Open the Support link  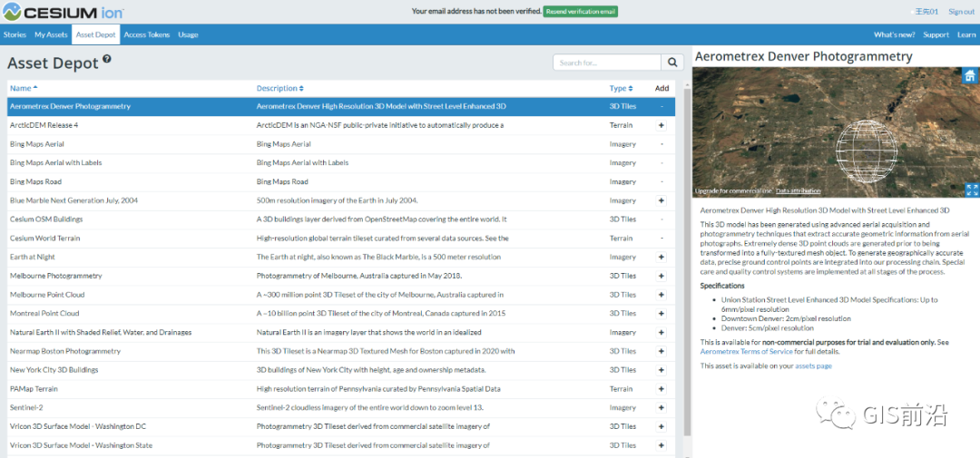click(x=936, y=35)
